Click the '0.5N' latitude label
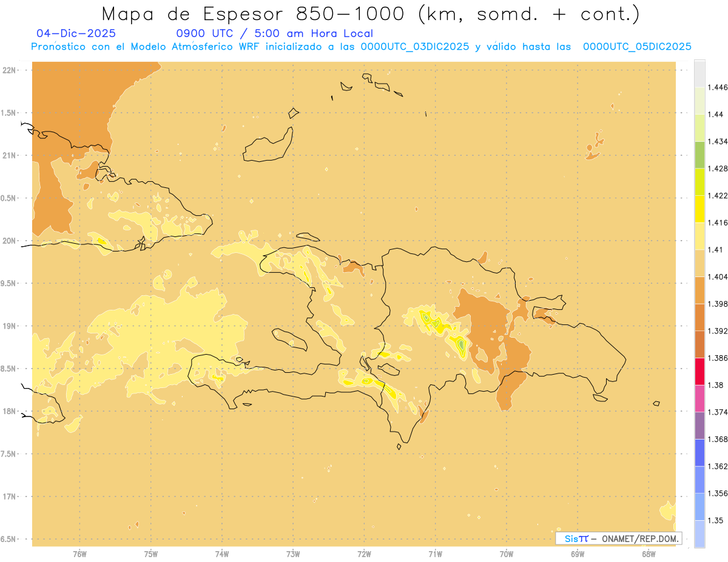 [9, 198]
